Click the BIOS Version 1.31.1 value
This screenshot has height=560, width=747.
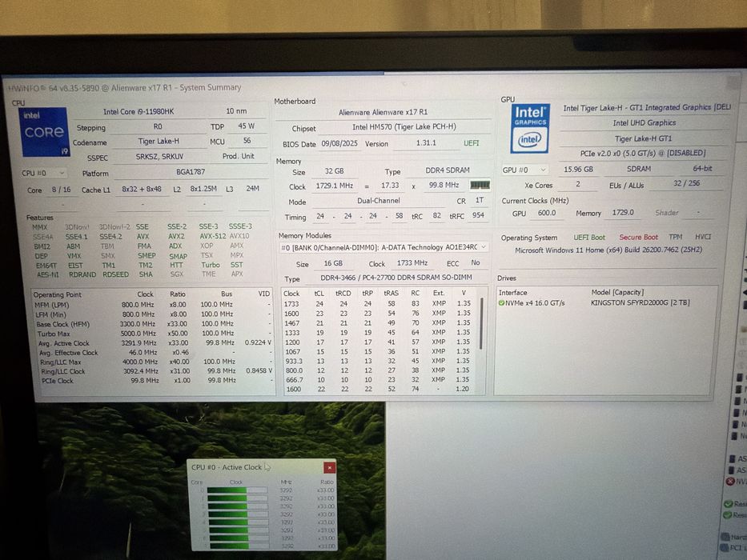(x=426, y=143)
